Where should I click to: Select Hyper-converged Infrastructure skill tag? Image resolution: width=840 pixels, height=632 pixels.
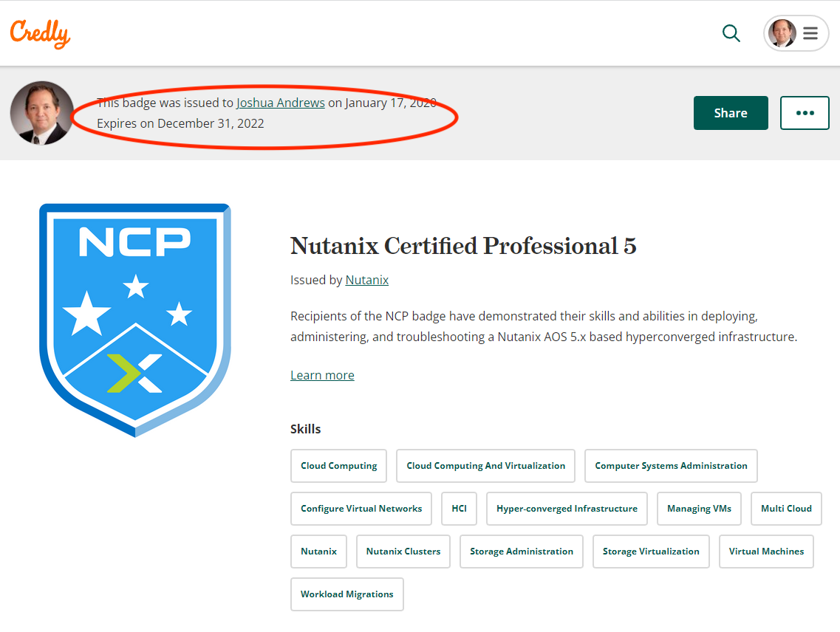click(567, 509)
